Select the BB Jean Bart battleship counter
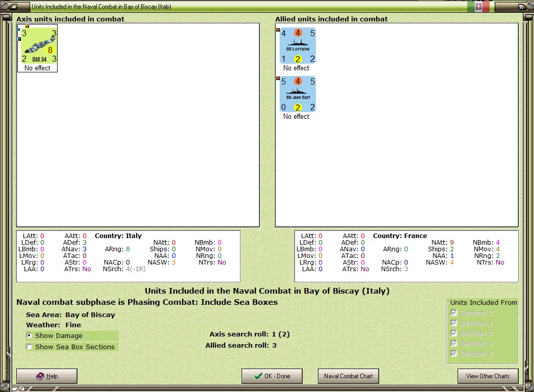Screen dimensions: 534x392 pyautogui.click(x=298, y=94)
